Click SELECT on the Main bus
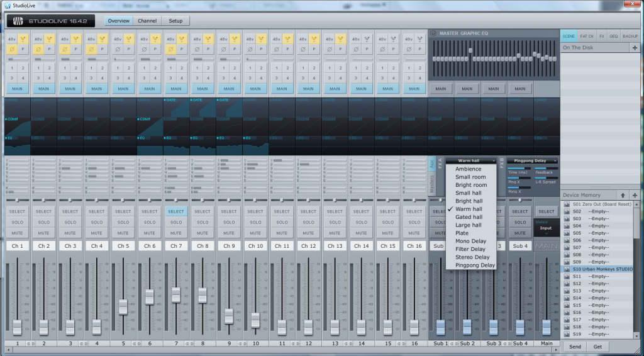The height and width of the screenshot is (356, 644). point(547,211)
